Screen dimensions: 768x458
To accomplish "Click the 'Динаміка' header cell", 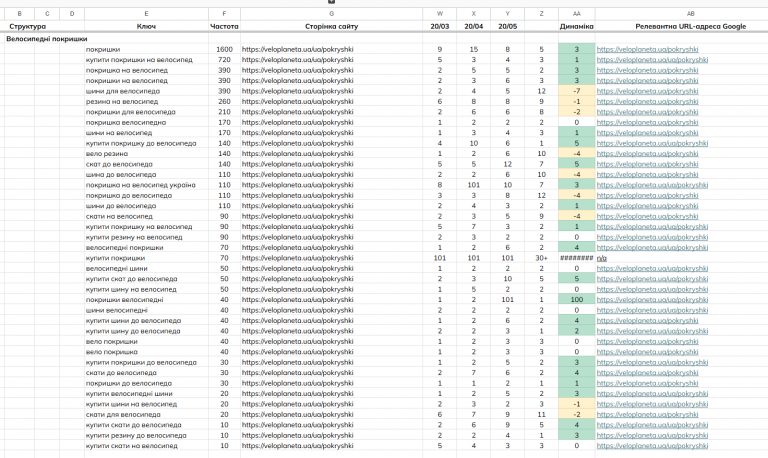I will pyautogui.click(x=576, y=26).
